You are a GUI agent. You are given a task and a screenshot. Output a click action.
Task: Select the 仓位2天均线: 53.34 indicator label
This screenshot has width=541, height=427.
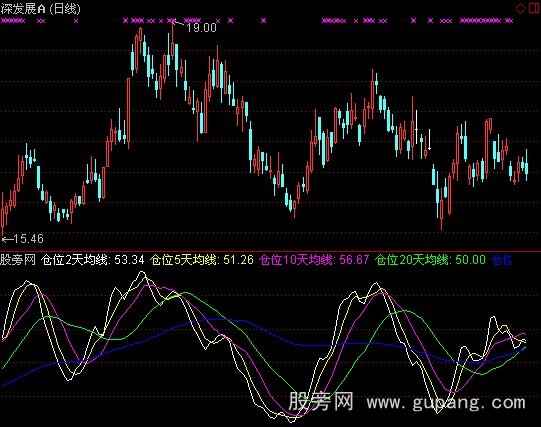pos(92,260)
